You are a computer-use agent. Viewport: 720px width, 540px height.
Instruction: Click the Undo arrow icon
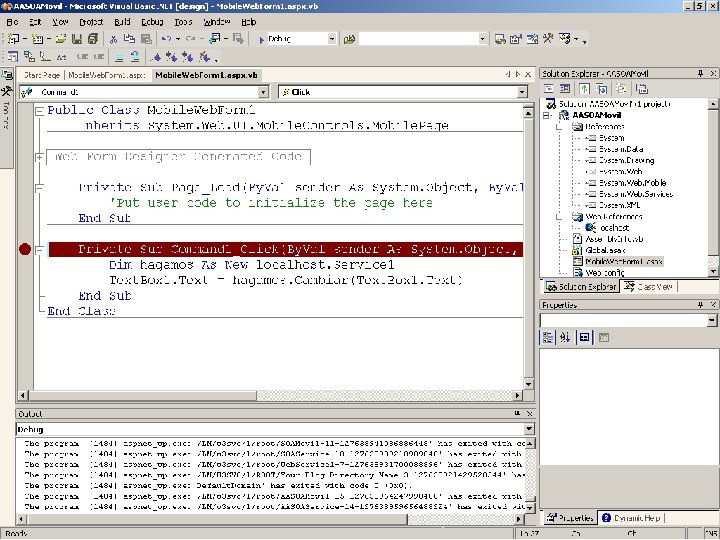tap(165, 39)
